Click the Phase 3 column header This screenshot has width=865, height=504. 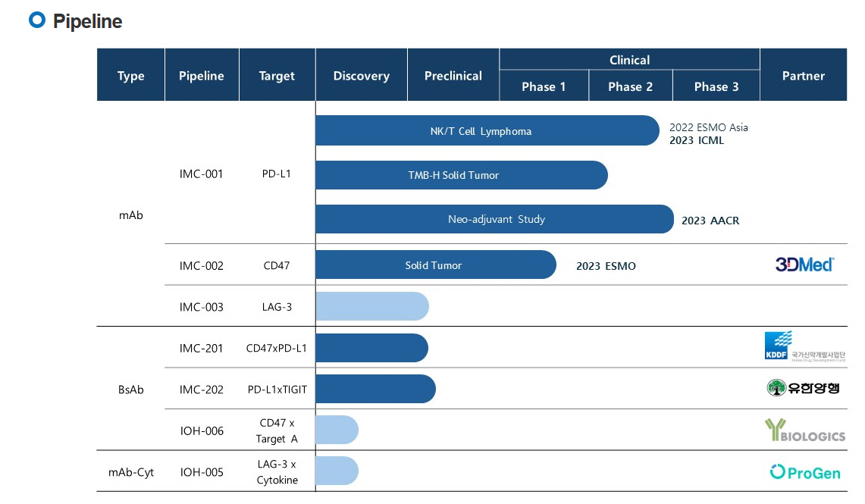[716, 86]
